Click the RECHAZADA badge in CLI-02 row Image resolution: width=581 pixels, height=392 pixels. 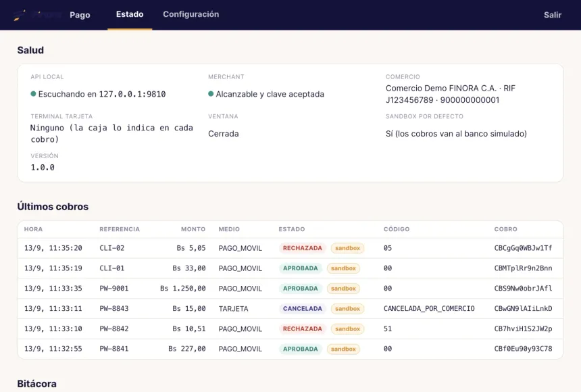tap(303, 248)
